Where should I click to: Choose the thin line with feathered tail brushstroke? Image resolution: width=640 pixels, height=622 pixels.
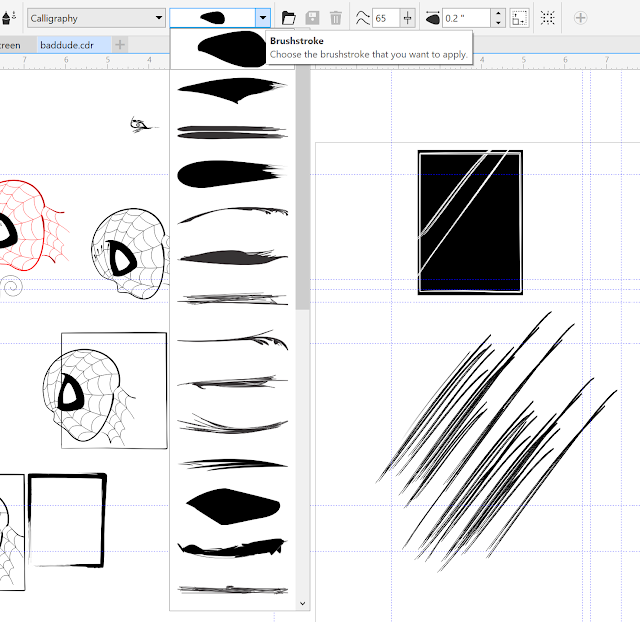(x=233, y=340)
